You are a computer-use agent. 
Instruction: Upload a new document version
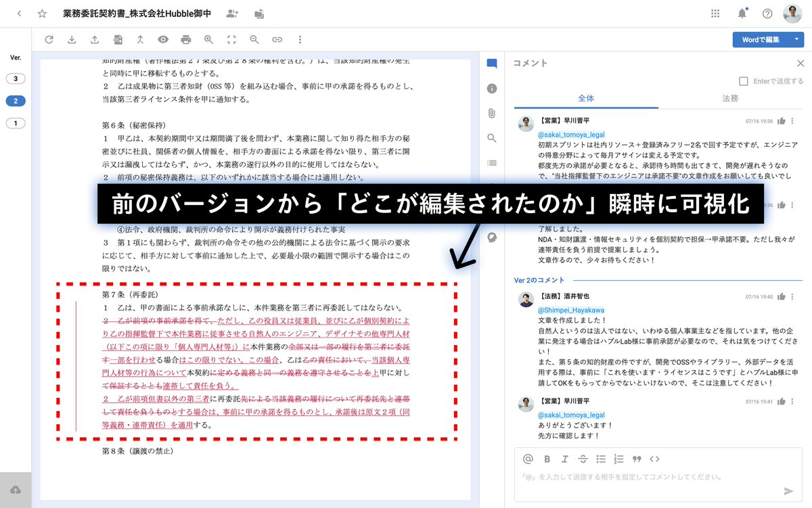(95, 39)
